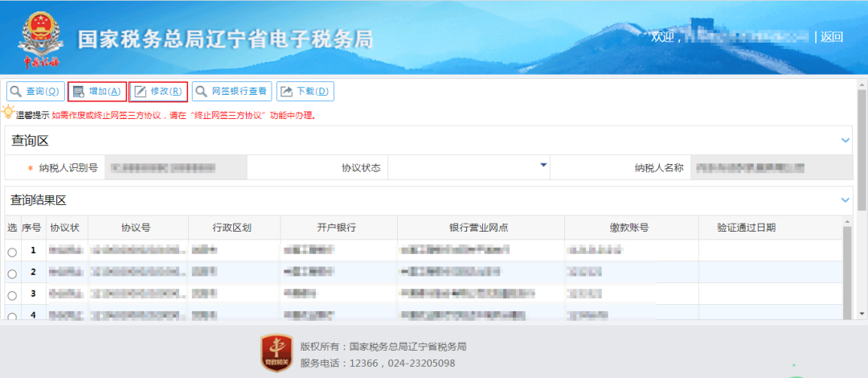Click the add icon on 增加 button
868x378 pixels.
click(x=78, y=92)
